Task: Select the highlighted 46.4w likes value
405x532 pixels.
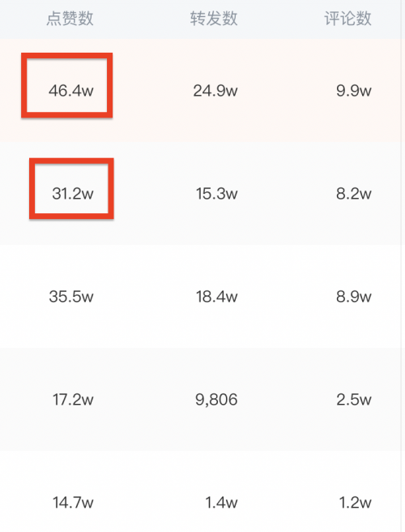Action: click(70, 91)
